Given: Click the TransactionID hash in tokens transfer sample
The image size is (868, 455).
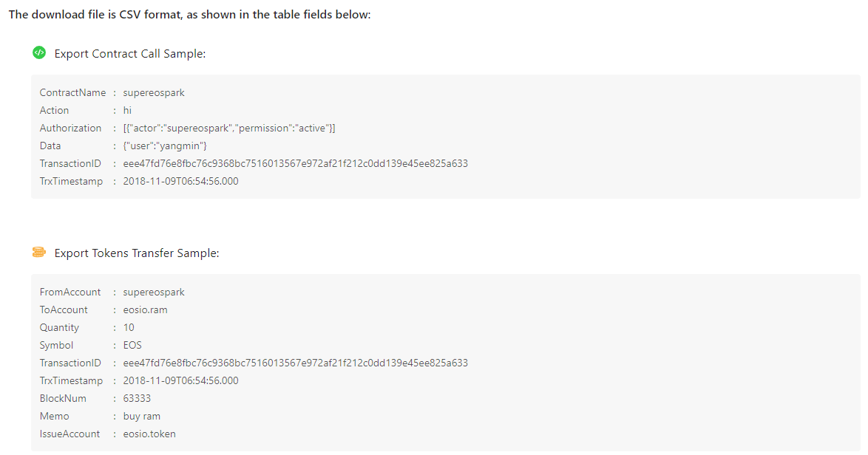Looking at the screenshot, I should [x=296, y=363].
